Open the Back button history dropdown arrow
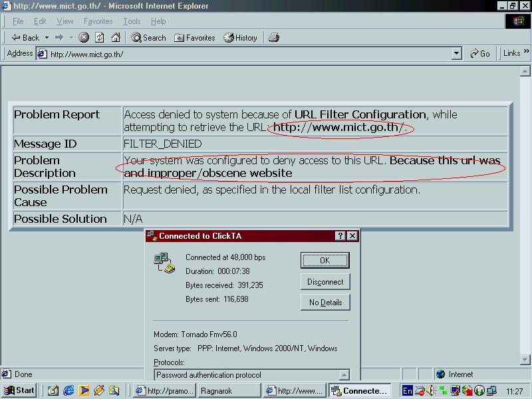Viewport: 532px width, 399px height. [x=47, y=38]
